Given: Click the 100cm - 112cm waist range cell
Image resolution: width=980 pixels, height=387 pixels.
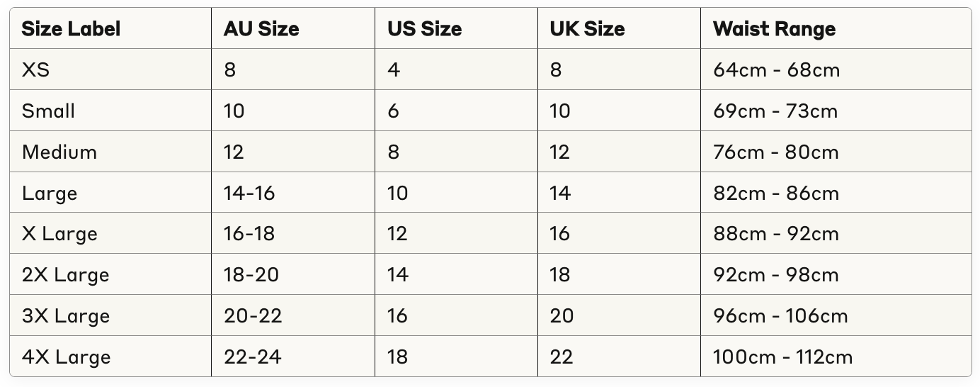Looking at the screenshot, I should [x=782, y=357].
